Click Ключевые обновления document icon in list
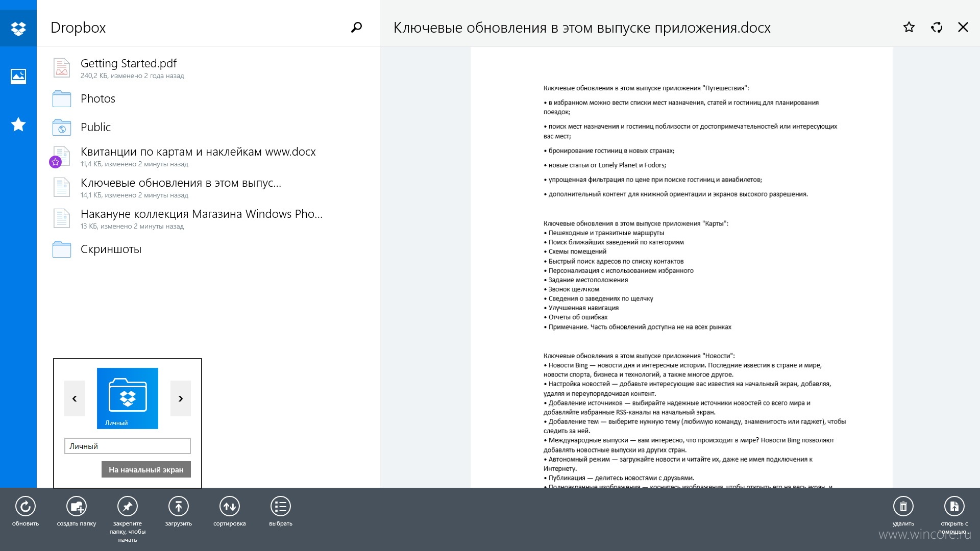 click(x=62, y=187)
